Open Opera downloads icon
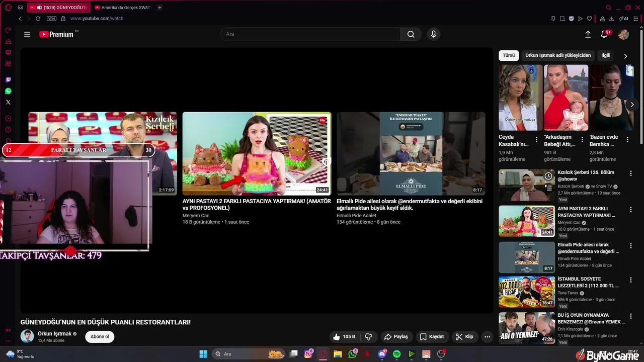 click(x=611, y=19)
